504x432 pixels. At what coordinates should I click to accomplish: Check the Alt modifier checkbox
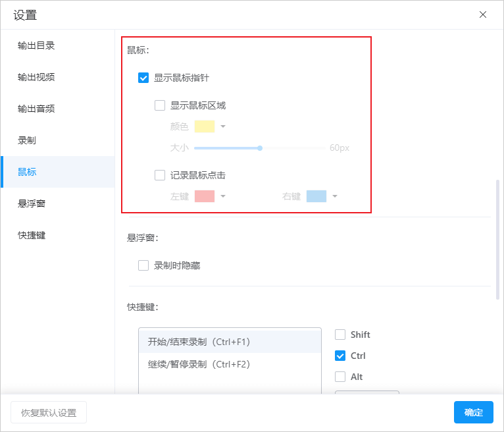click(x=340, y=377)
